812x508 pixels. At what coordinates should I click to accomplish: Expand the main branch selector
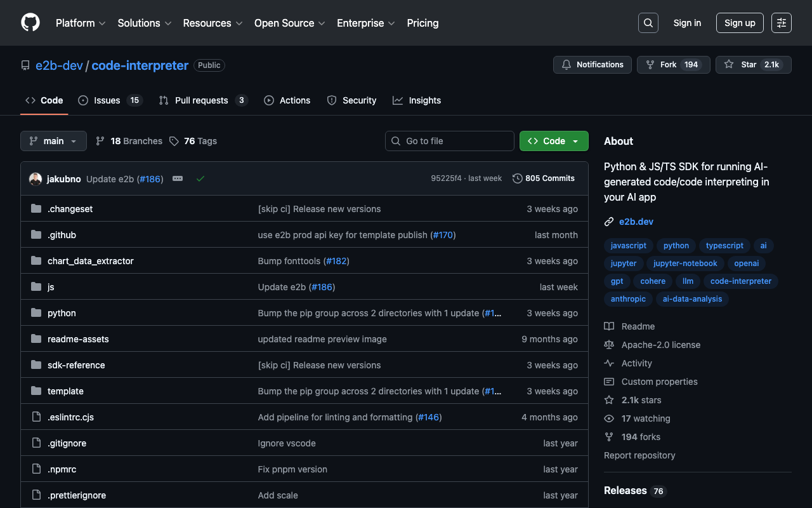pyautogui.click(x=53, y=141)
